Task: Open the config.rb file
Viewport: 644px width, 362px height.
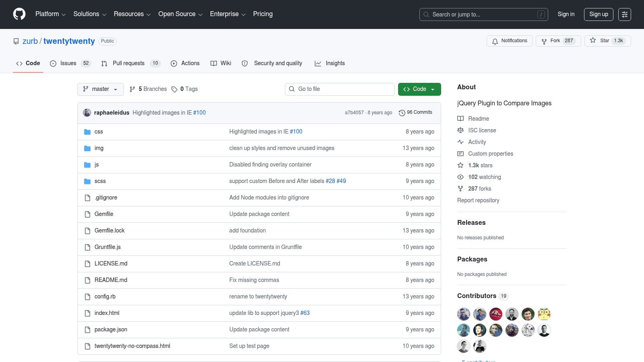Action: point(105,296)
